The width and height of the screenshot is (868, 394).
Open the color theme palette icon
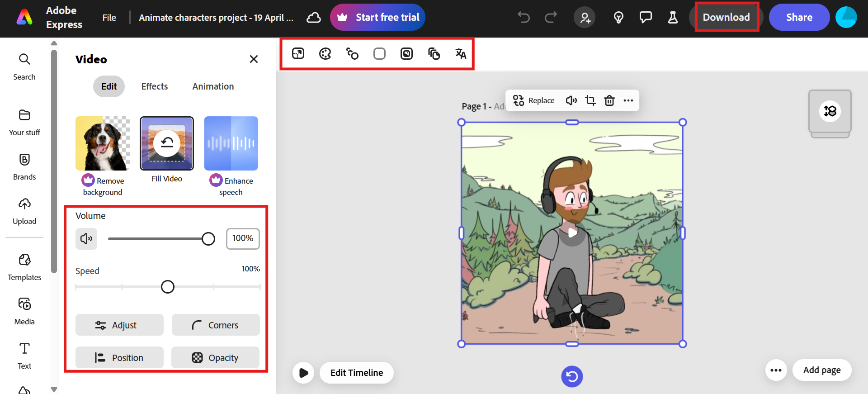[325, 54]
